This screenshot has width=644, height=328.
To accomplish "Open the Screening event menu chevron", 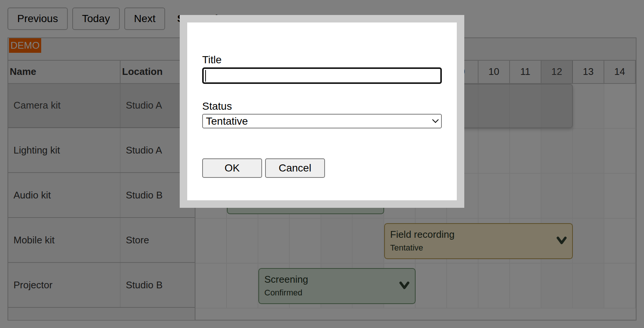I will (x=404, y=285).
